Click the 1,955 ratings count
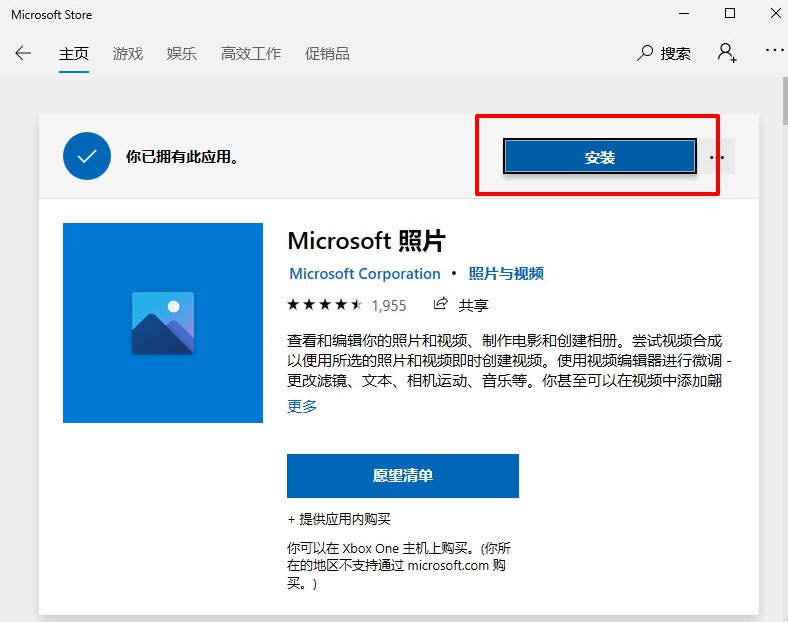This screenshot has width=788, height=622. (388, 305)
